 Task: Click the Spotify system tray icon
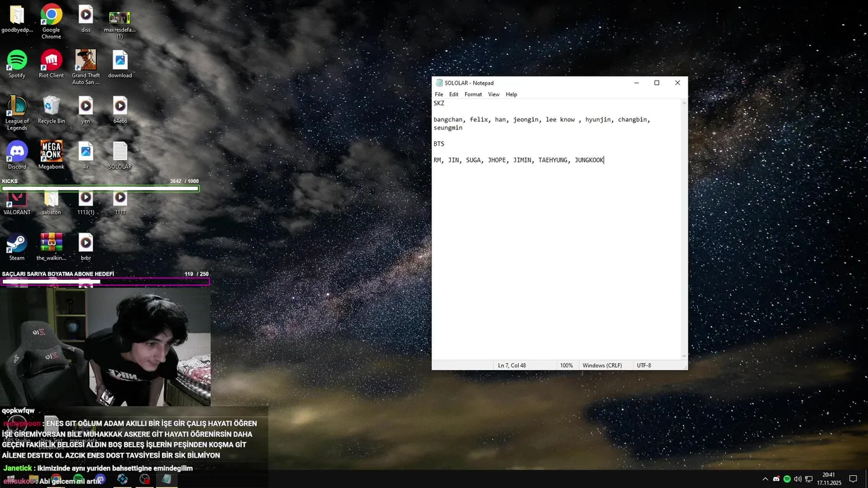787,479
